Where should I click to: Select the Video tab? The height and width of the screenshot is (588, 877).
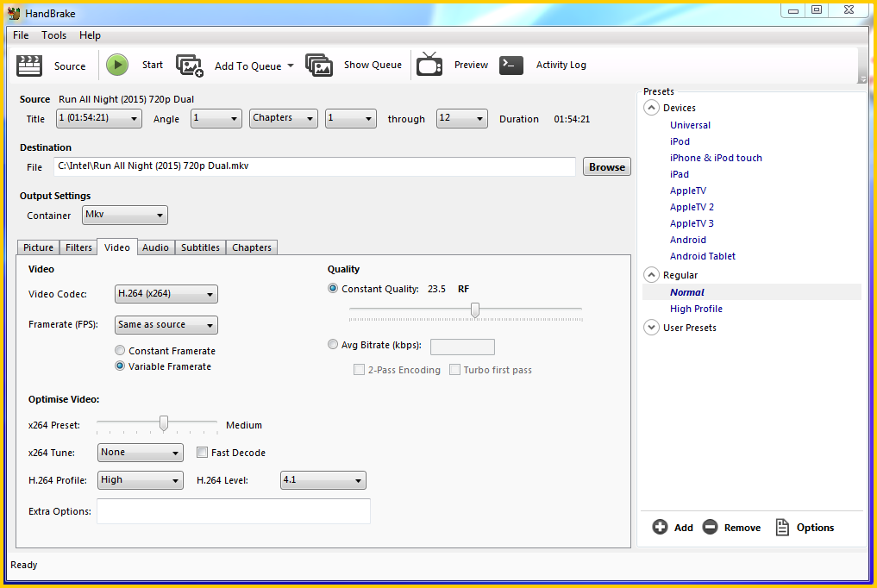(117, 247)
